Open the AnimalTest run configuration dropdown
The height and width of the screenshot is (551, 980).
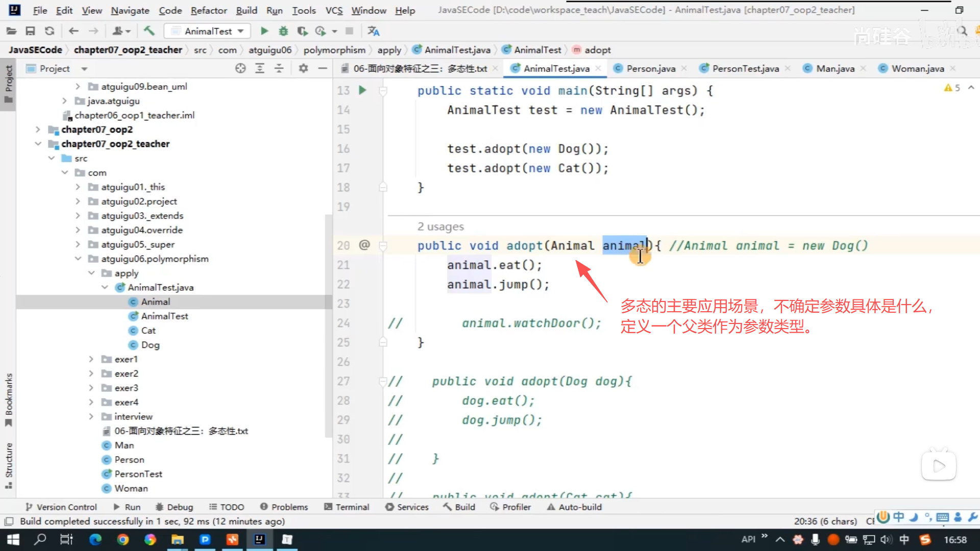coord(208,31)
